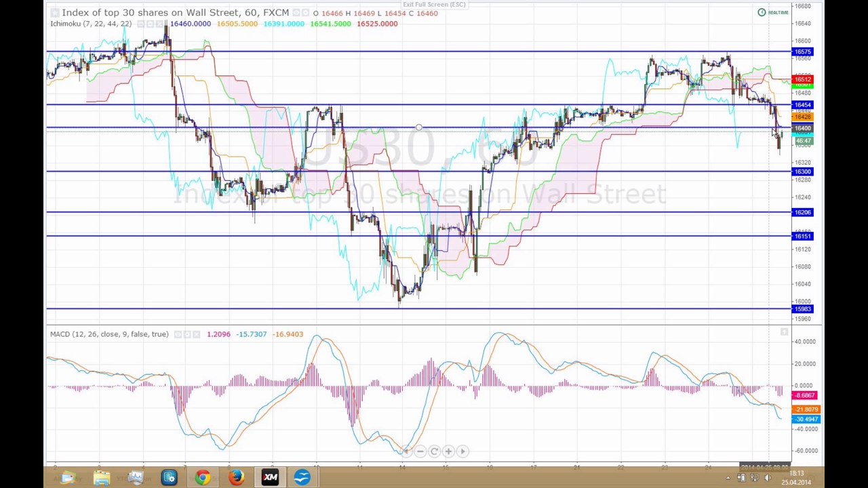Open the mail envelope app in taskbar
The image size is (868, 488).
[68, 478]
